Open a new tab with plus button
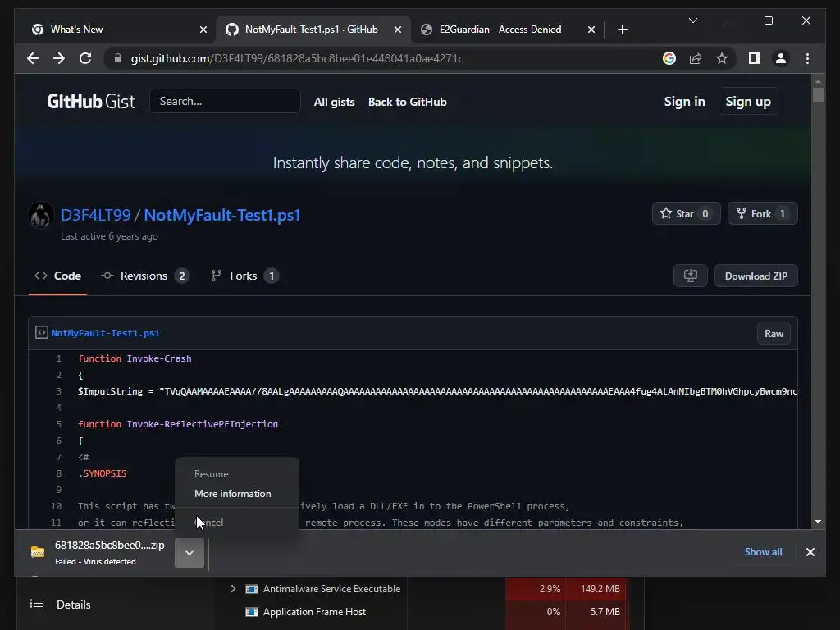 coord(622,30)
